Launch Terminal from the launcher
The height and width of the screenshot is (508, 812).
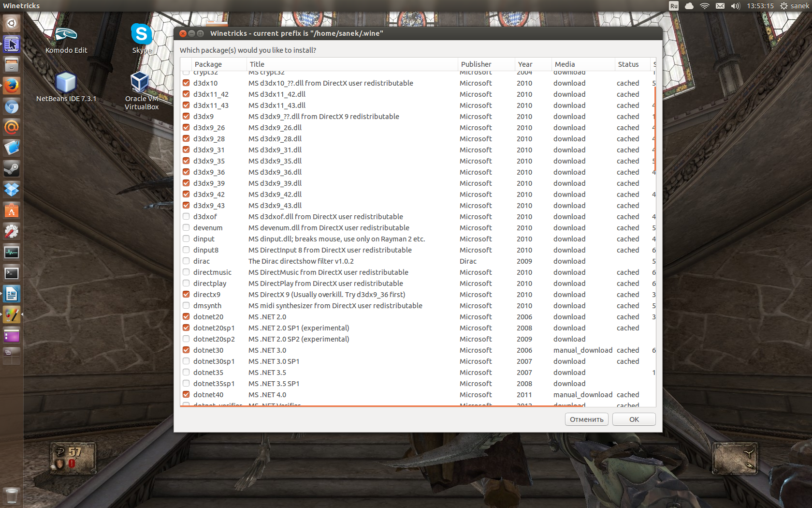[12, 273]
